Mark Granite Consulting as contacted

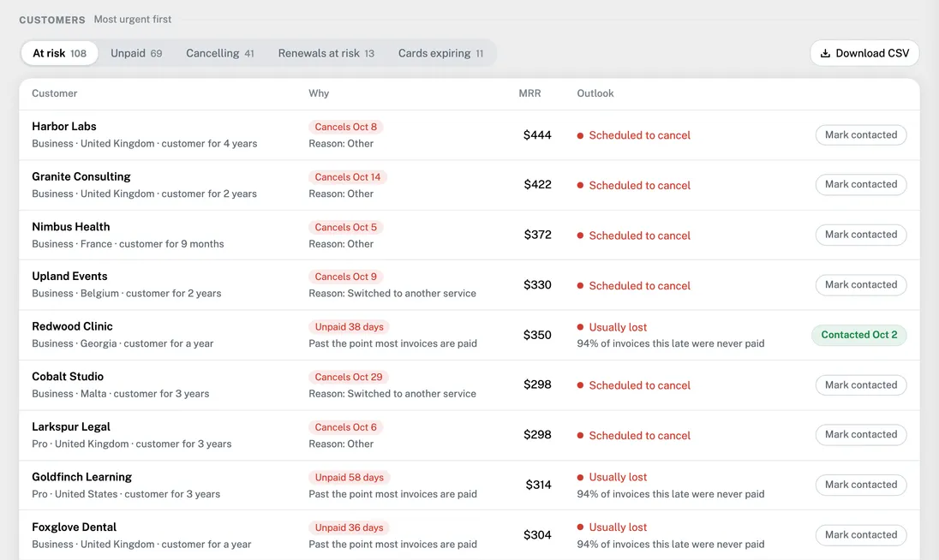[x=860, y=184]
